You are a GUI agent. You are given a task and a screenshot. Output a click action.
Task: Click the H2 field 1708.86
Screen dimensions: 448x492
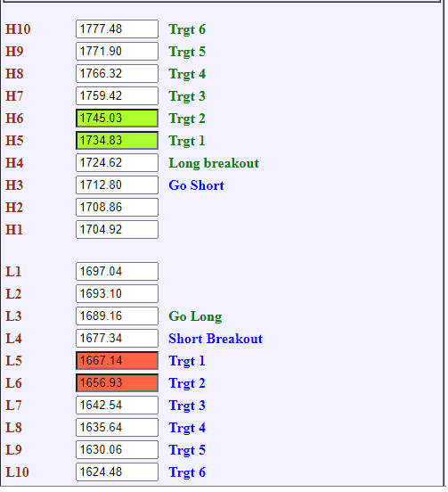tap(117, 208)
